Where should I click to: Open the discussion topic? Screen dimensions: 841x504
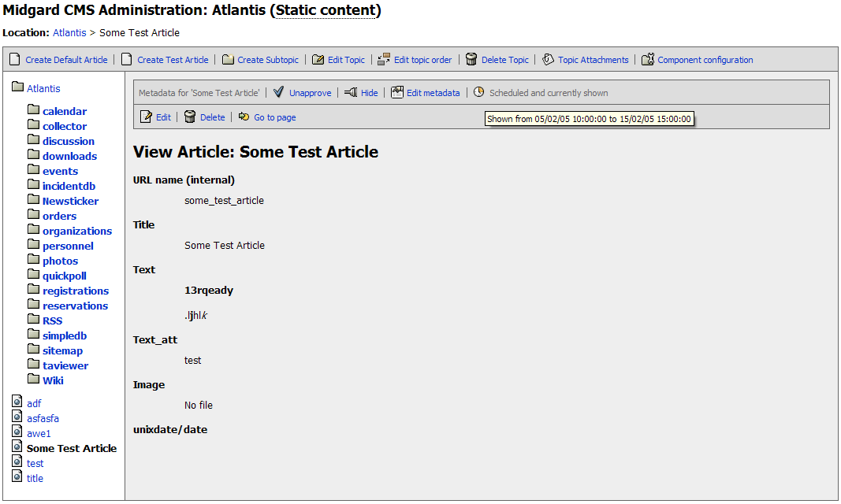pos(69,142)
